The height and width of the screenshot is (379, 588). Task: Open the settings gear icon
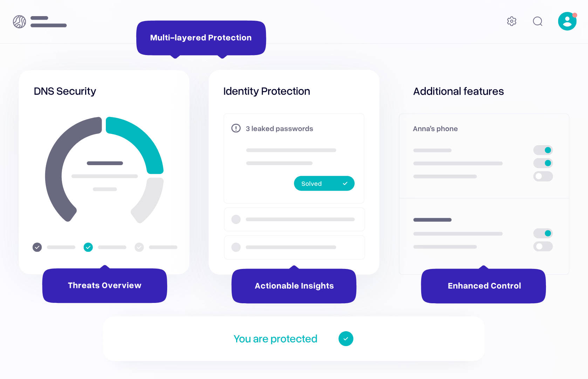(x=512, y=21)
